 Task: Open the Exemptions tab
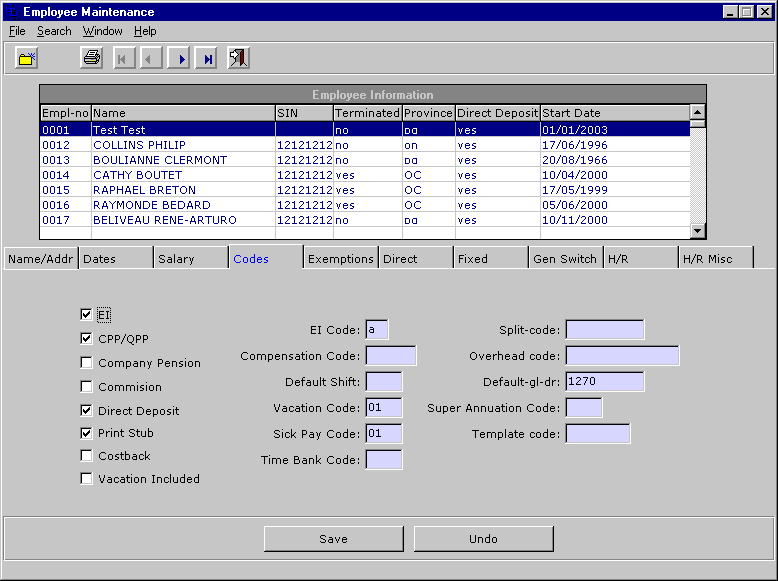click(x=340, y=259)
